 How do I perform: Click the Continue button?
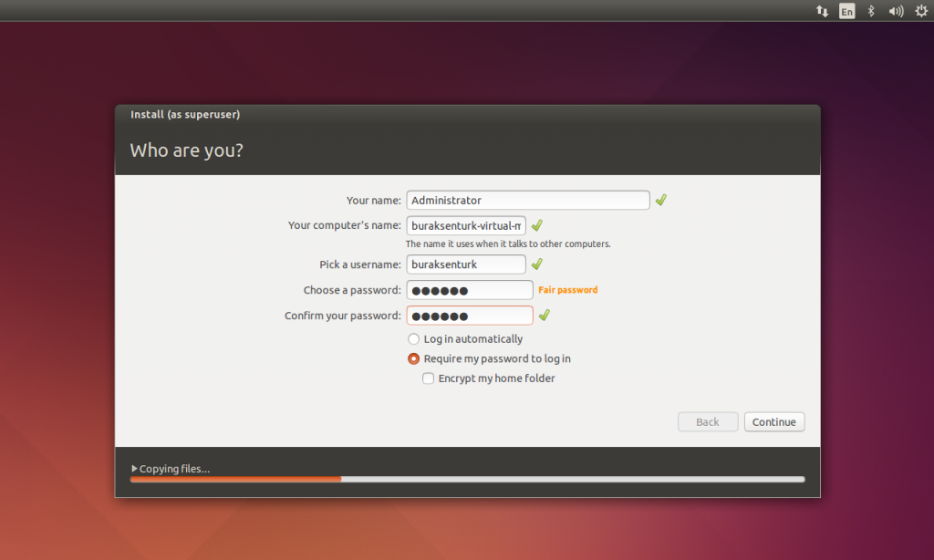tap(773, 421)
